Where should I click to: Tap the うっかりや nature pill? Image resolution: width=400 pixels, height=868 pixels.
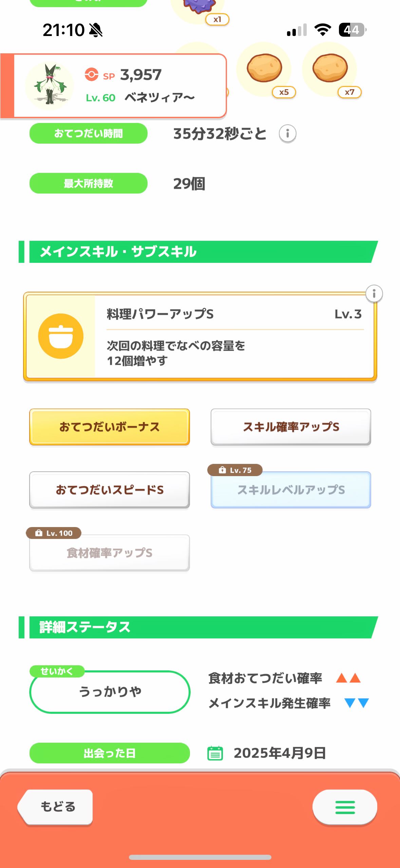click(x=110, y=692)
